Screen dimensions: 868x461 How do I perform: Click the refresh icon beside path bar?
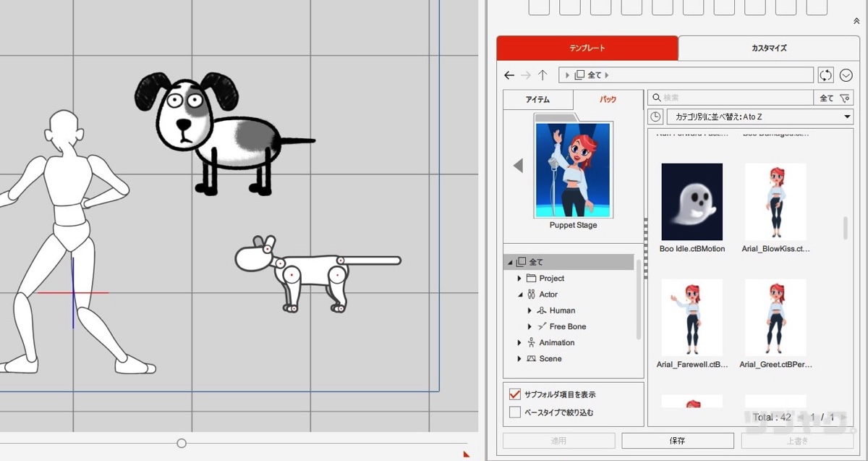point(825,75)
